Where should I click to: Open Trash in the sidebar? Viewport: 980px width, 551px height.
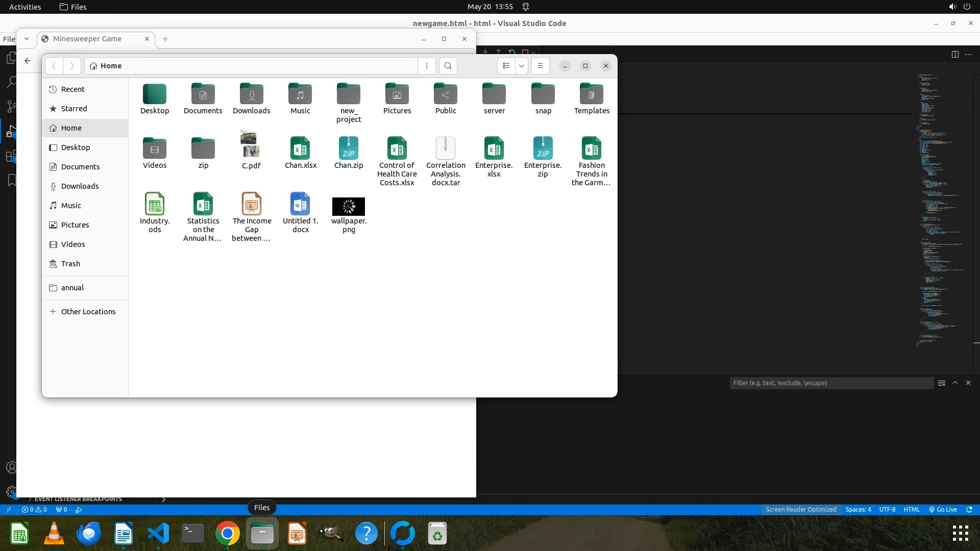(70, 264)
